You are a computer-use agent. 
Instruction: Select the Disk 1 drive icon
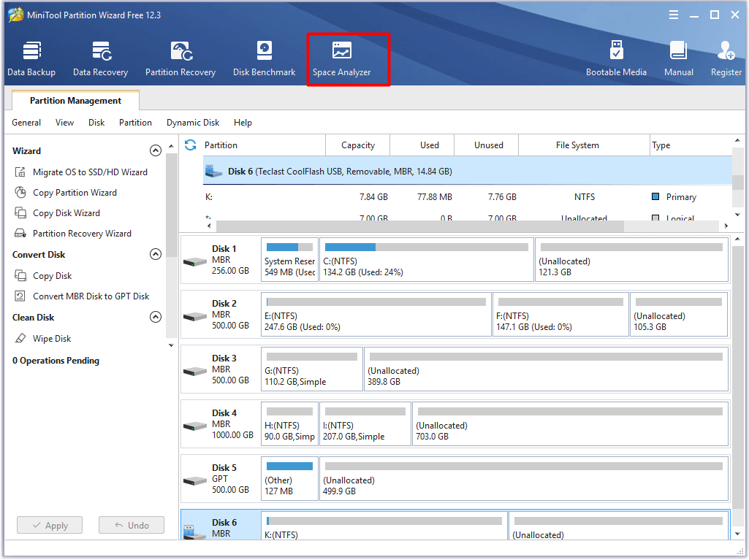click(195, 261)
